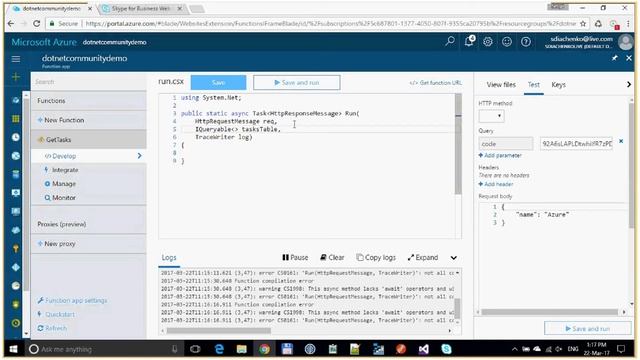This screenshot has height=360, width=640.
Task: Click the dashboard grid icon in sidebar
Action: point(16,119)
